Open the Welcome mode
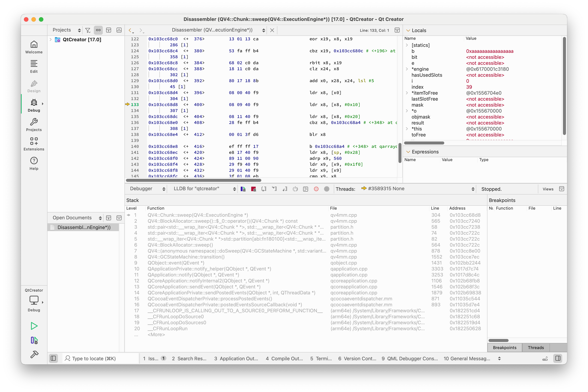588x392 pixels. tap(34, 47)
